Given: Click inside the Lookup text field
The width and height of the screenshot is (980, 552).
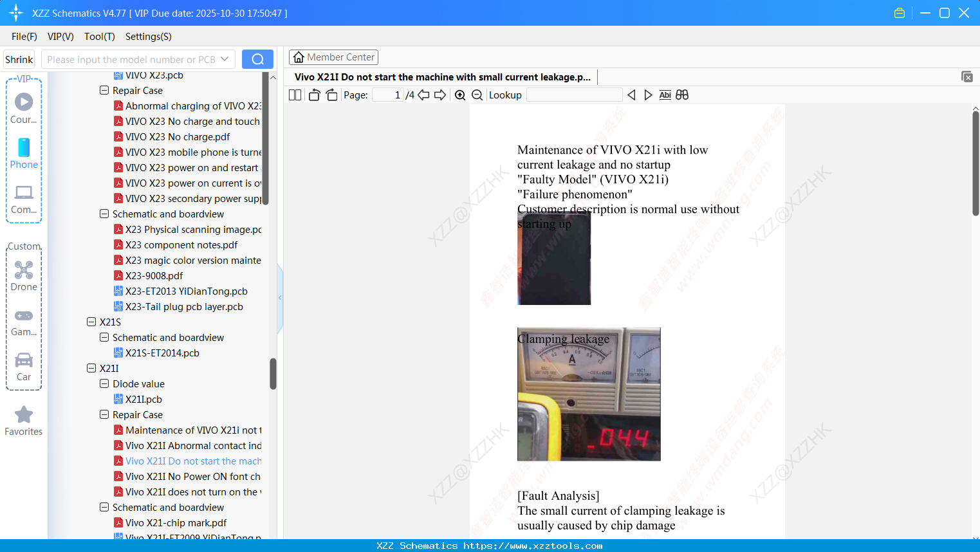Looking at the screenshot, I should [x=574, y=95].
